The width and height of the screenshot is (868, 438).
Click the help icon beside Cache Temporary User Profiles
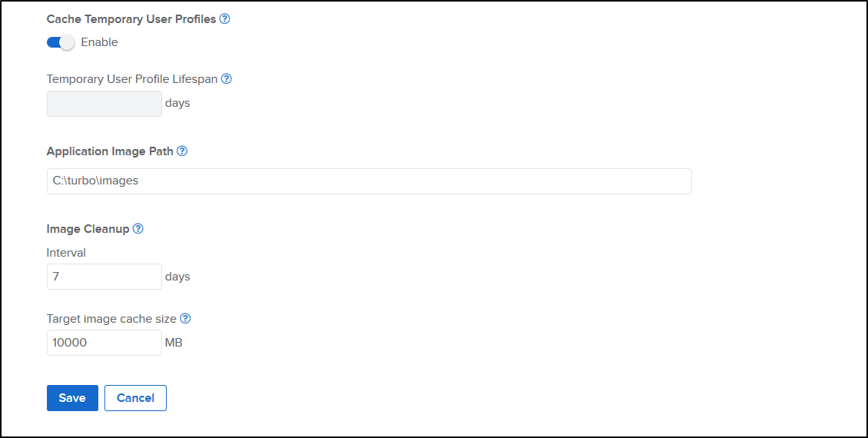225,19
